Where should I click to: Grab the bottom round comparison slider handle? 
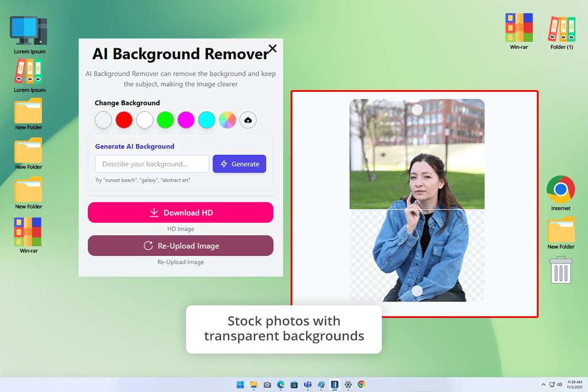tap(417, 291)
